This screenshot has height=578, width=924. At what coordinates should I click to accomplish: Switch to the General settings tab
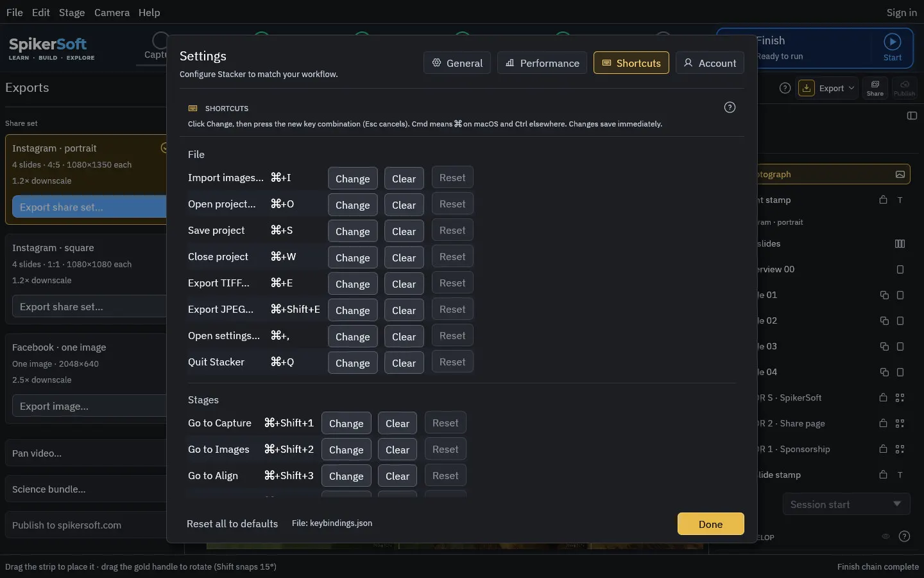(457, 63)
